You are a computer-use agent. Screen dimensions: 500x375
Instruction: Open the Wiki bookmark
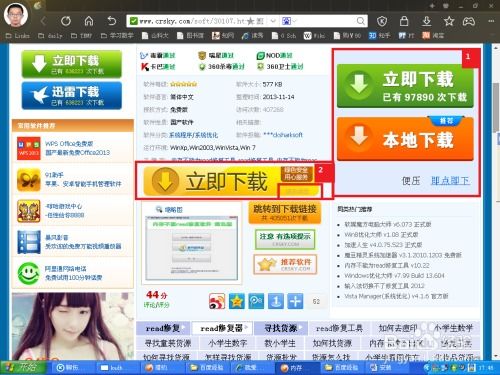pyautogui.click(x=314, y=36)
